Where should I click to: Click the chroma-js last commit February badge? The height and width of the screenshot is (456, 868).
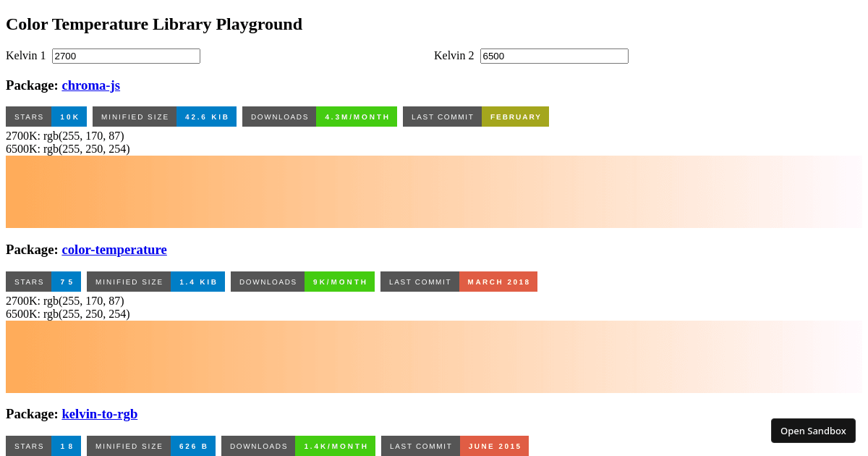coord(476,117)
